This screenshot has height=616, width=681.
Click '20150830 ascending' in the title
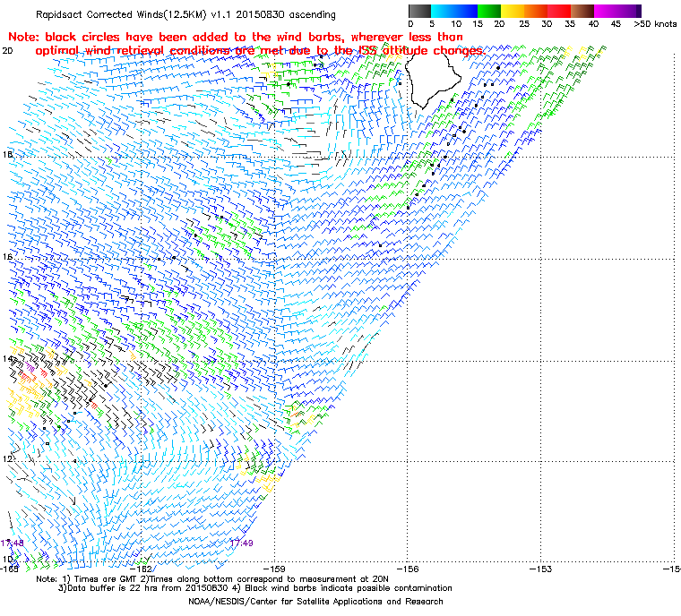click(288, 14)
